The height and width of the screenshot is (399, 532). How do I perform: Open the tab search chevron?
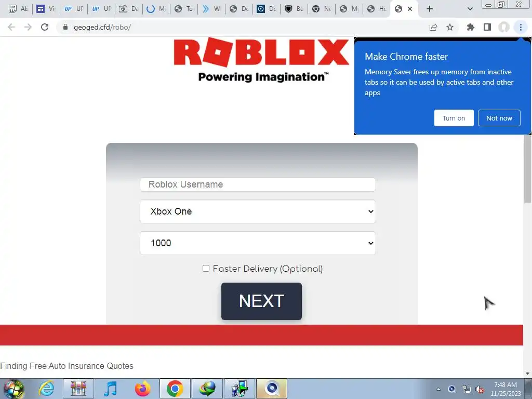point(470,9)
